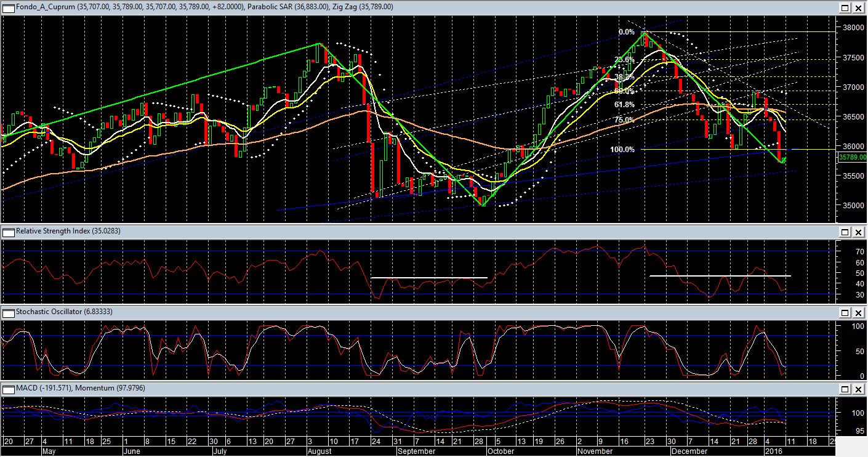Close the Stochastic Oscillator panel
Image resolution: width=868 pixels, height=457 pixels.
point(858,312)
